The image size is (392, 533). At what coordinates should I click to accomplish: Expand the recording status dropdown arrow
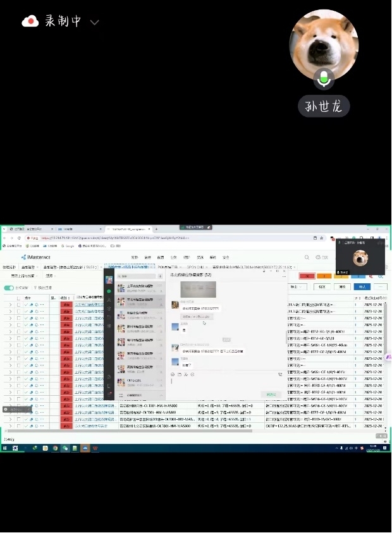[x=95, y=22]
